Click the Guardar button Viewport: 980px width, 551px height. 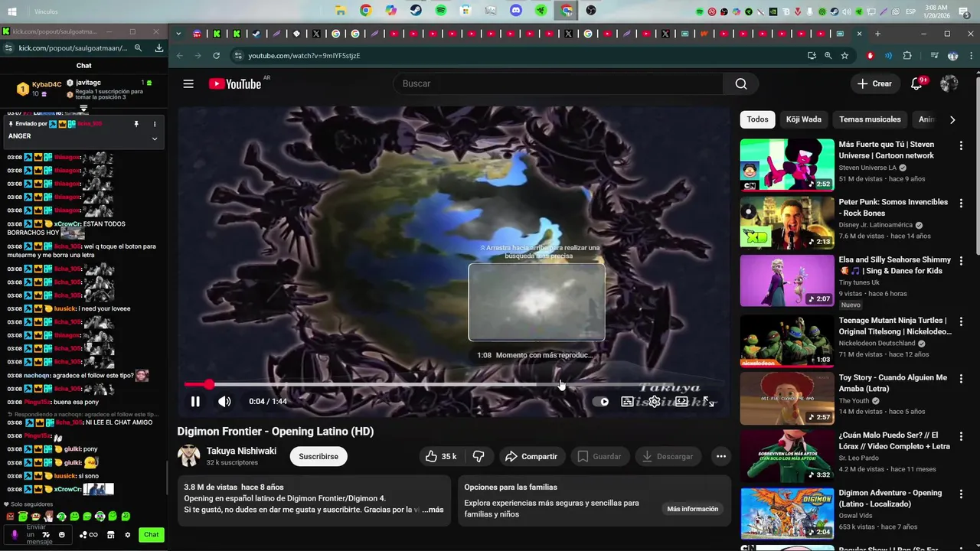pos(599,456)
